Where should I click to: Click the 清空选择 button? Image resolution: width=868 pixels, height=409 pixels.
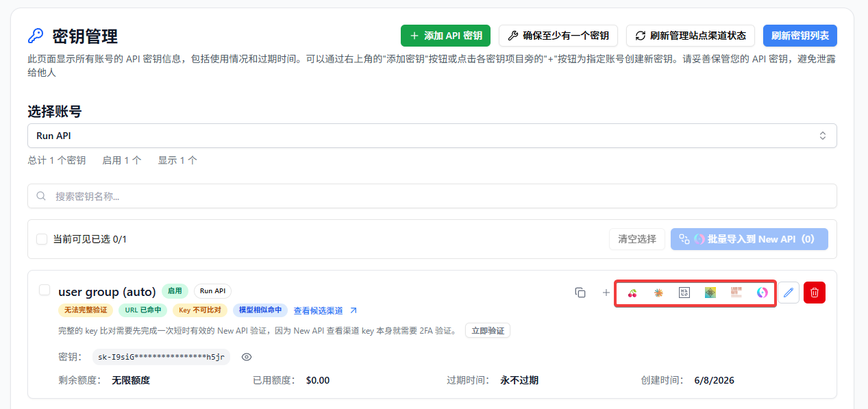pyautogui.click(x=637, y=239)
